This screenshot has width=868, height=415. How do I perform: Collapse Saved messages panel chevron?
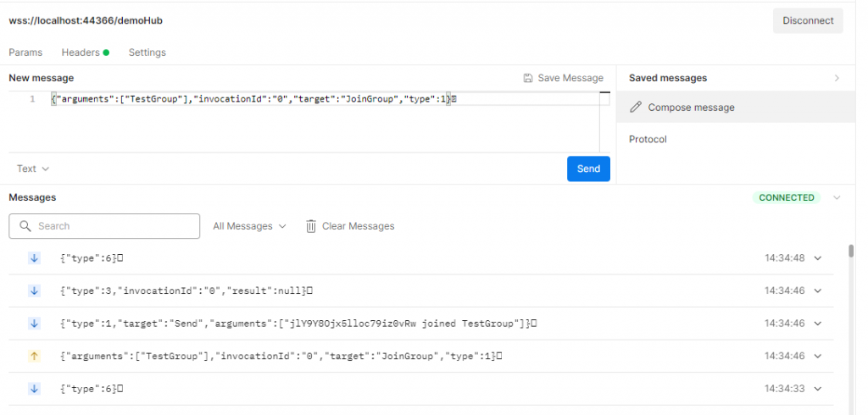837,78
